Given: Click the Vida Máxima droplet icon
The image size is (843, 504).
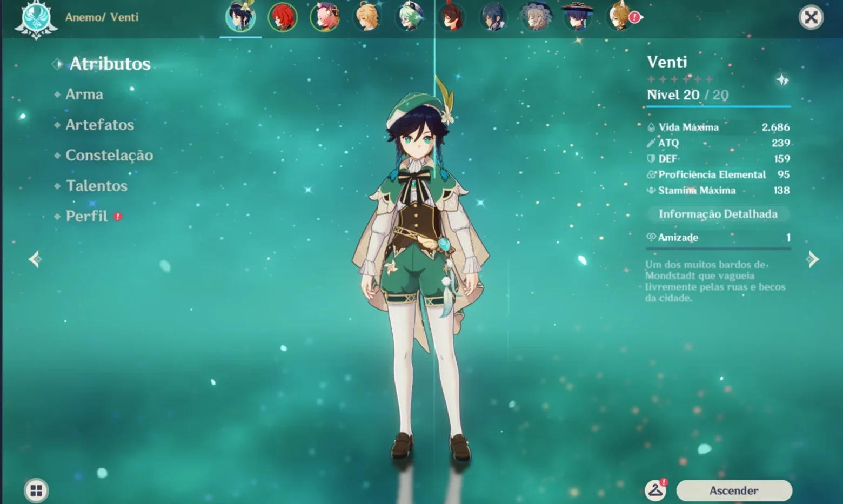Looking at the screenshot, I should click(x=651, y=127).
